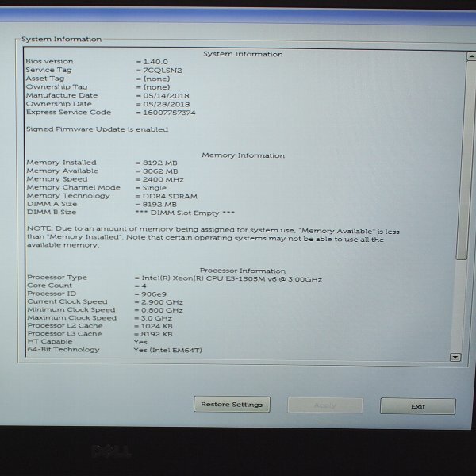Select Memory Available value 8062 MB
The image size is (476, 476).
click(160, 171)
